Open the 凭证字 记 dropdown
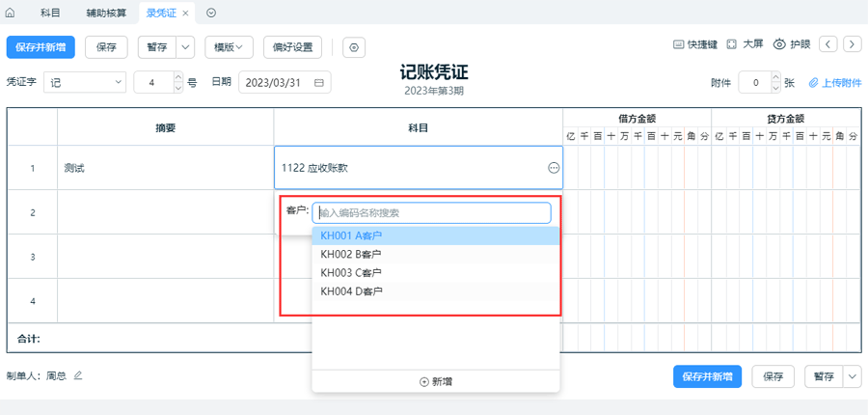This screenshot has width=868, height=415. (x=86, y=82)
